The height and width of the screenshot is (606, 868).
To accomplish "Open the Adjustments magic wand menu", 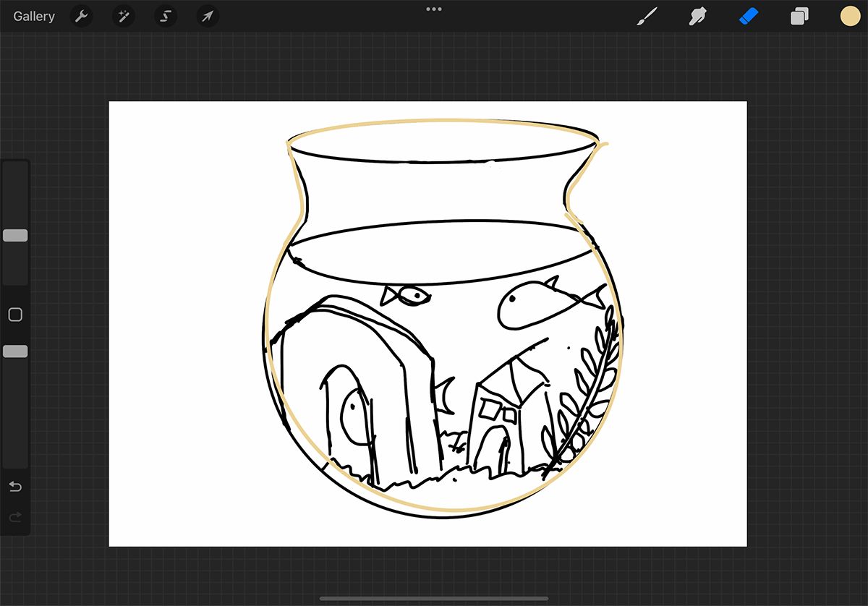I will pos(123,16).
